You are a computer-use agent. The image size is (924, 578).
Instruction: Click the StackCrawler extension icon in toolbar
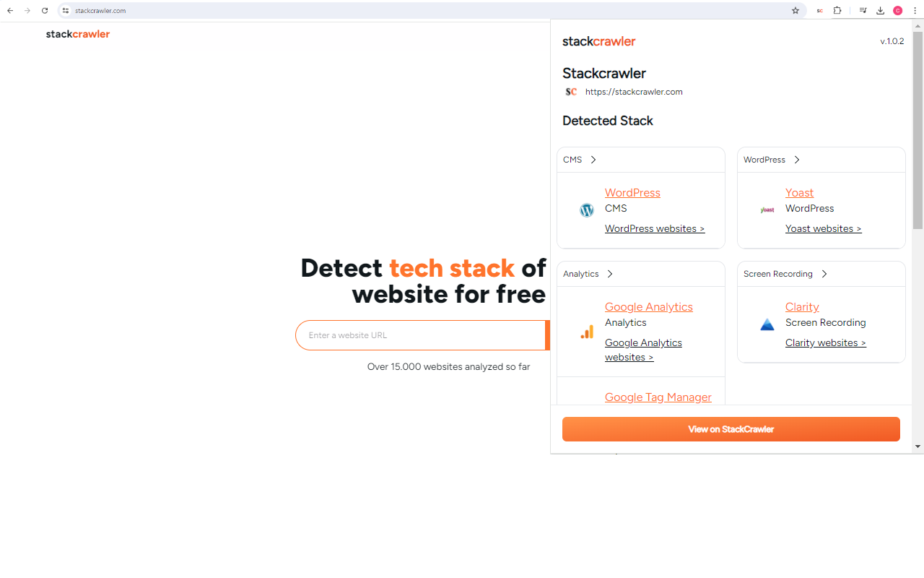[819, 11]
